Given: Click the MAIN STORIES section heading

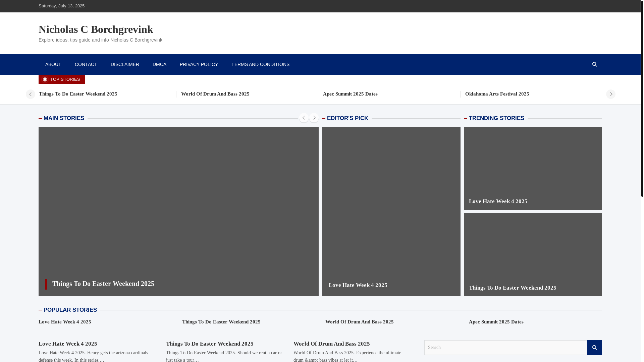Looking at the screenshot, I should point(64,118).
